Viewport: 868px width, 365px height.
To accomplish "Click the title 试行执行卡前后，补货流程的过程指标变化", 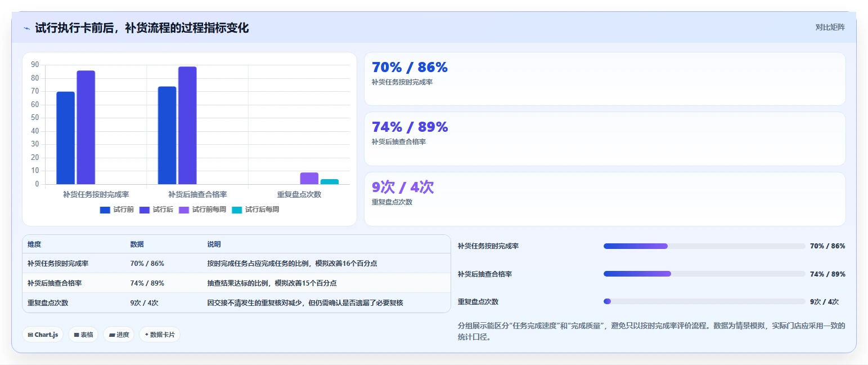I will (x=142, y=28).
